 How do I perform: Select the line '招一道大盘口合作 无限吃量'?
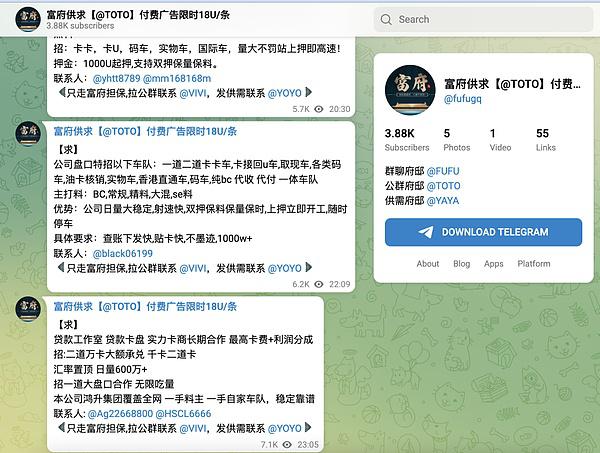click(114, 384)
